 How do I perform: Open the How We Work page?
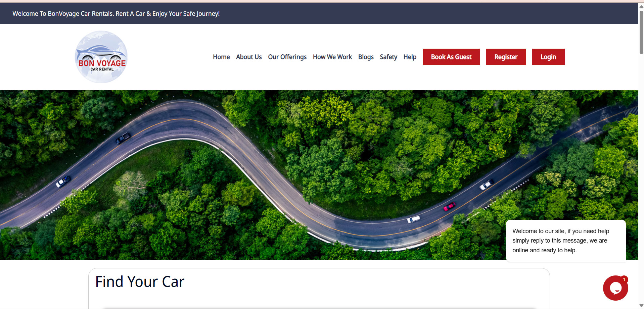pos(332,57)
